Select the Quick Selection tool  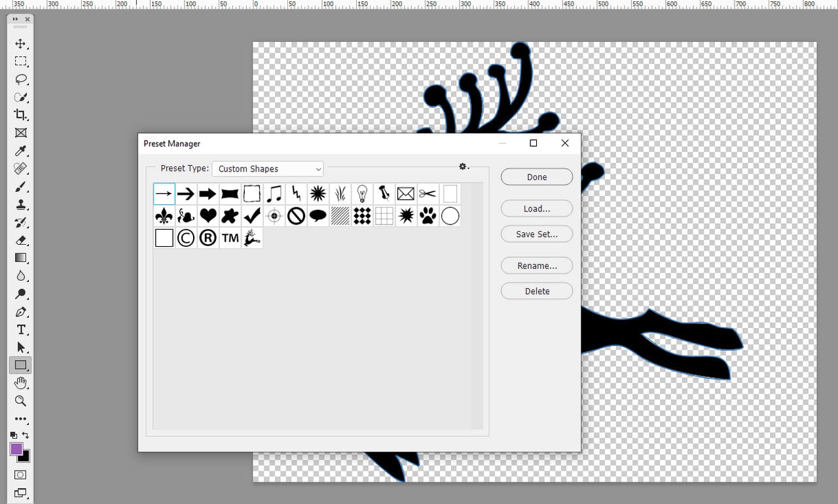[x=21, y=97]
